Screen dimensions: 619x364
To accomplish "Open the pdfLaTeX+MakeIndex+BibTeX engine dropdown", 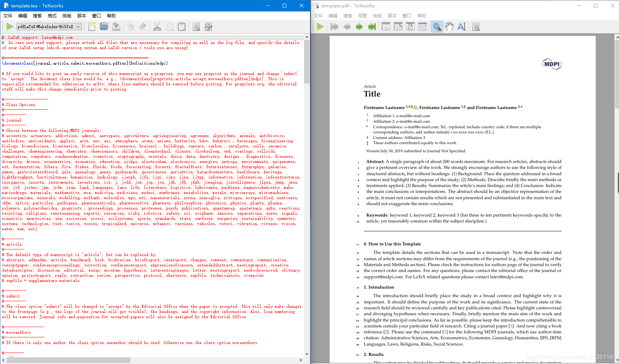I will click(48, 27).
